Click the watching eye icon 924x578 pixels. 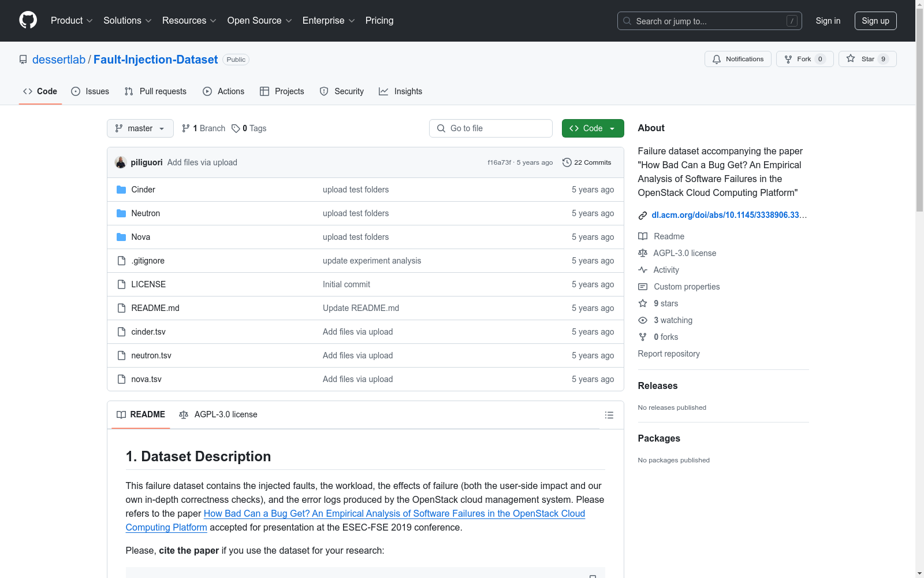click(643, 320)
